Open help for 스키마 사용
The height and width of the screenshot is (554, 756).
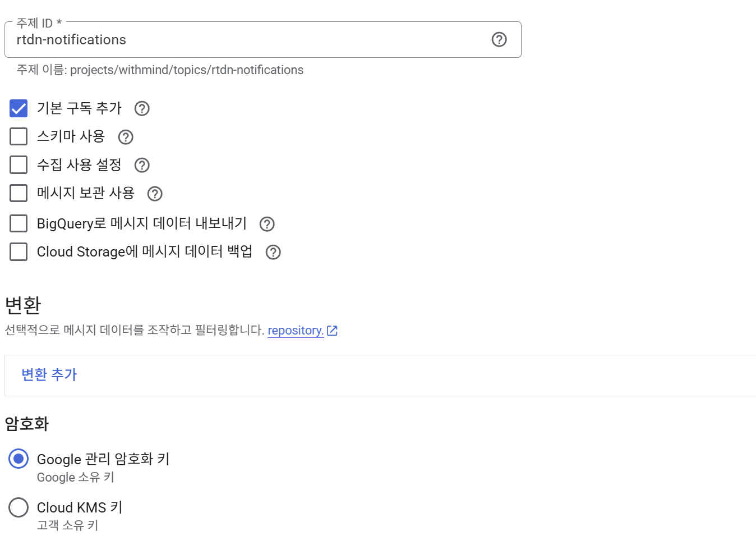(x=126, y=137)
